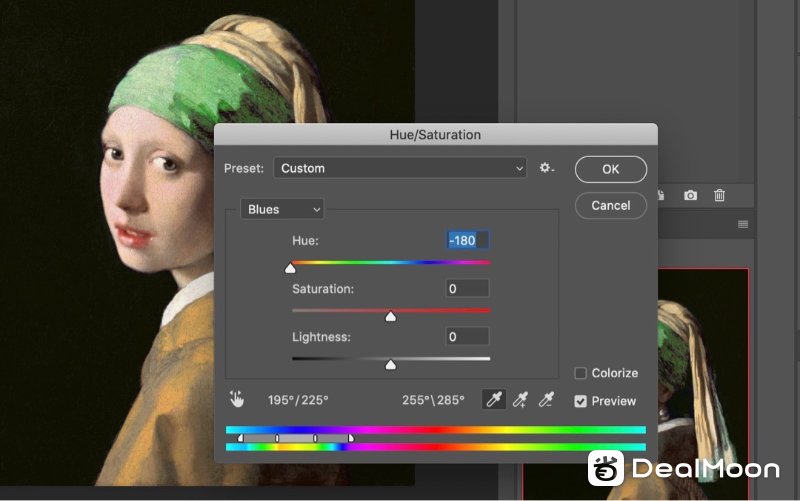Screen dimensions: 800x501
Task: Click the Hue/Saturation dialog title bar
Action: pyautogui.click(x=435, y=135)
